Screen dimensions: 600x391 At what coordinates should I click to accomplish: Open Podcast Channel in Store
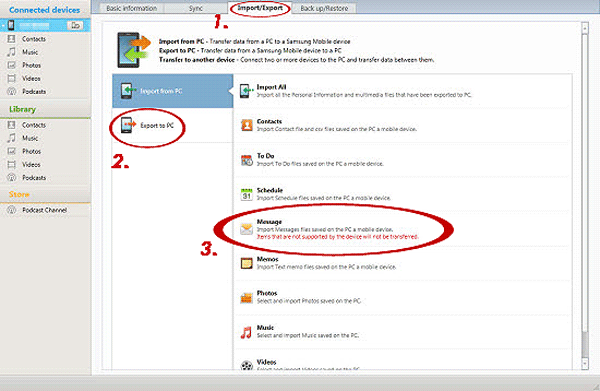[44, 210]
